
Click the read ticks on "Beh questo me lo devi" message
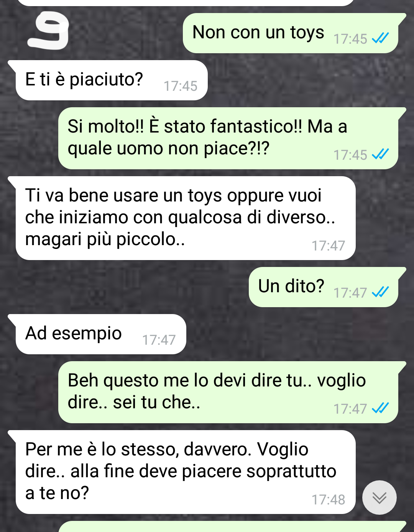pyautogui.click(x=380, y=408)
